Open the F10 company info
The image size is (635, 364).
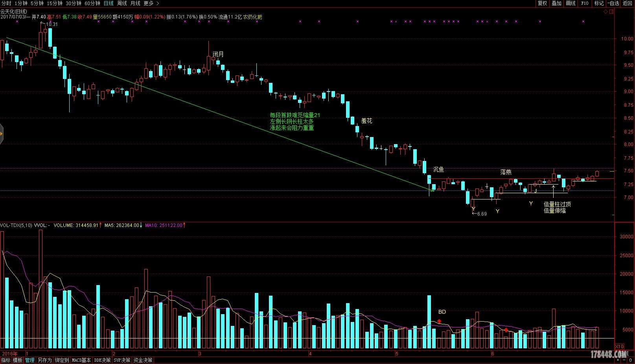point(585,3)
